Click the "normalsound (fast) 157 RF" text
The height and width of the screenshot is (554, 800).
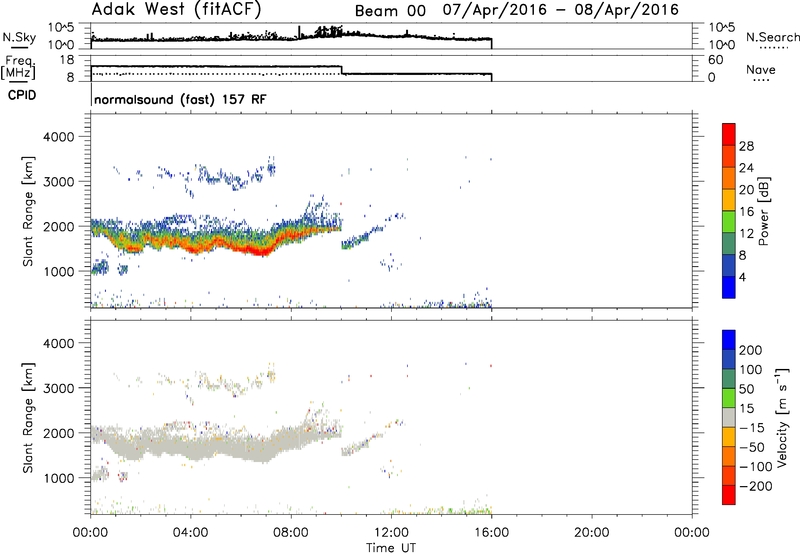click(180, 99)
